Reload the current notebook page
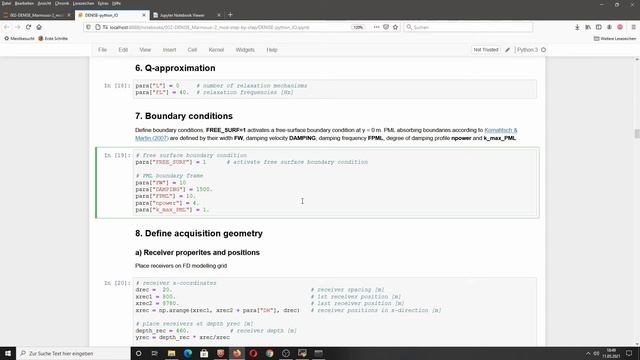The width and height of the screenshot is (640, 360). click(28, 27)
